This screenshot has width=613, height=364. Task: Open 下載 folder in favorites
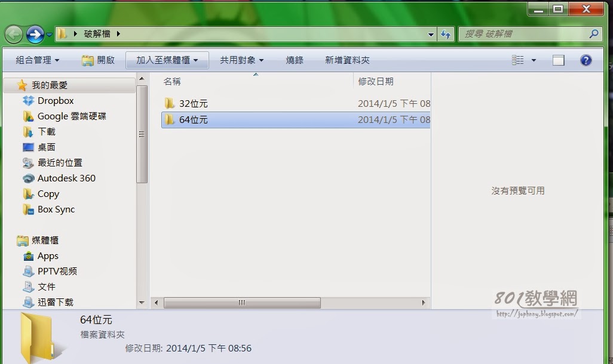pos(47,132)
